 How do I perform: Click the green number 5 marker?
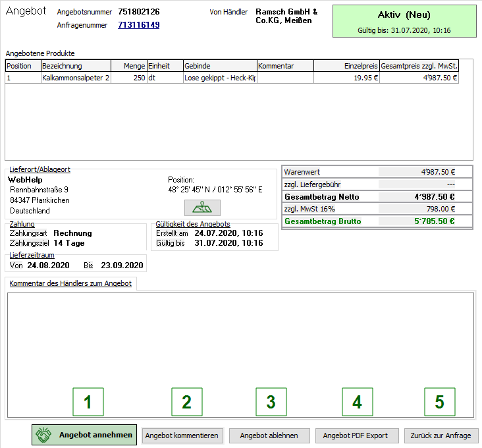439,401
